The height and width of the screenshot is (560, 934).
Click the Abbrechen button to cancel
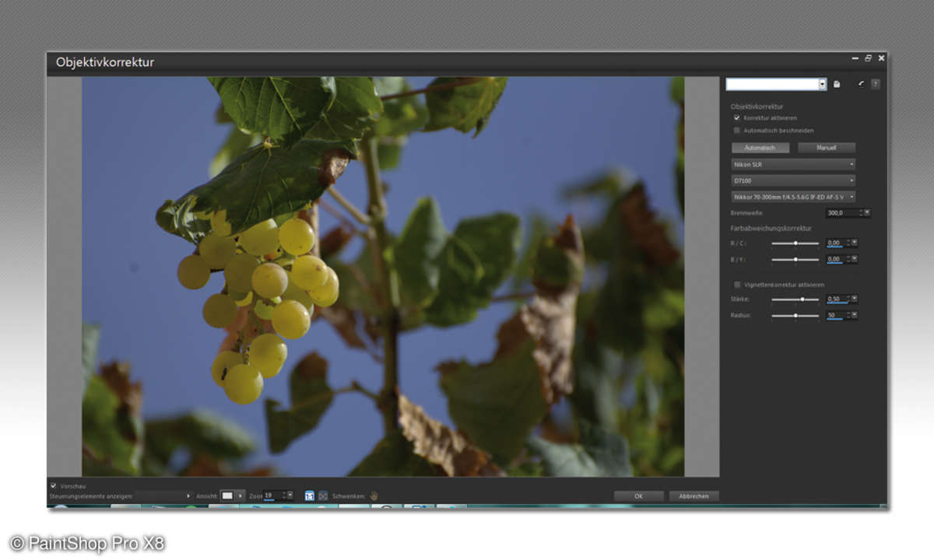(x=693, y=496)
